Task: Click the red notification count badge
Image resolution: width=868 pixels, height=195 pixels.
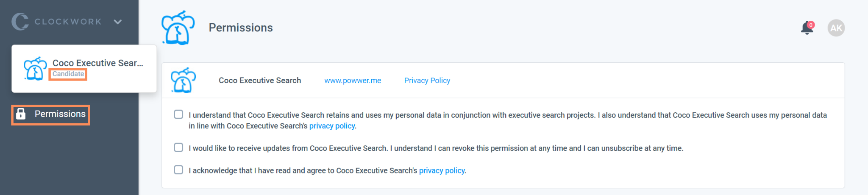Action: [811, 25]
